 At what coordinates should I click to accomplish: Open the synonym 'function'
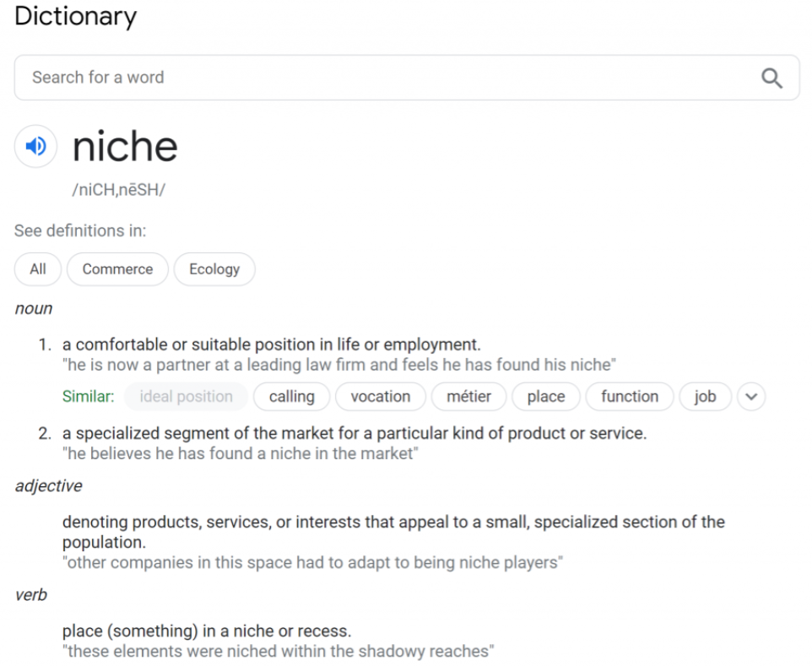[x=630, y=397]
